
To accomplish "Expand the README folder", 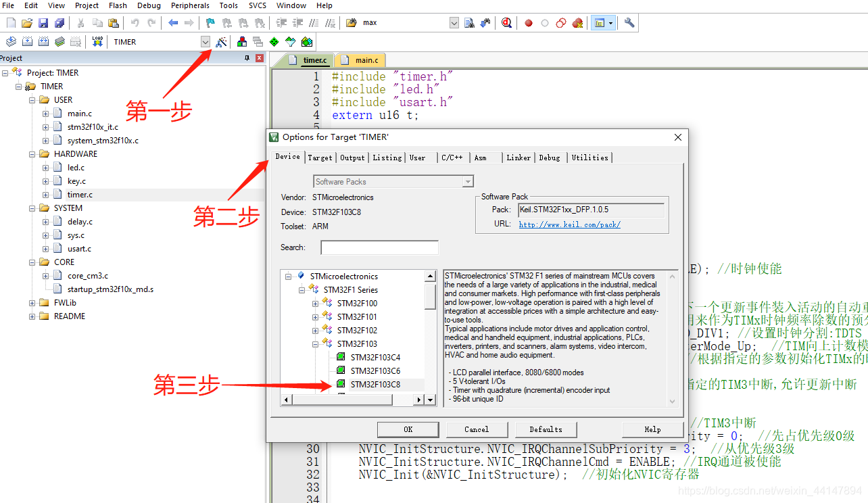I will tap(32, 316).
